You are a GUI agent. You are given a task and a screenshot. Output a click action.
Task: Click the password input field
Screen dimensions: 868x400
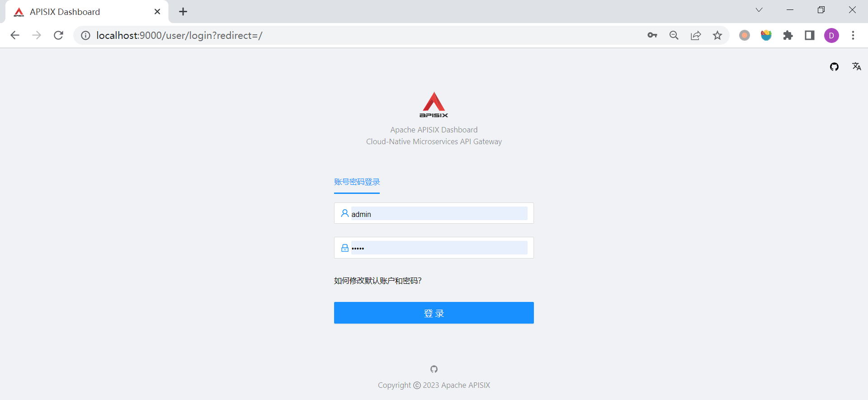434,248
